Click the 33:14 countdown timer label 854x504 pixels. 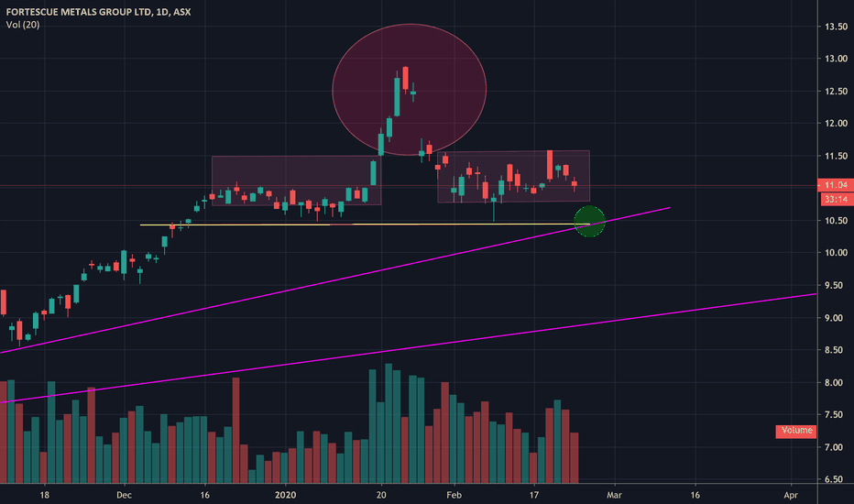click(836, 200)
